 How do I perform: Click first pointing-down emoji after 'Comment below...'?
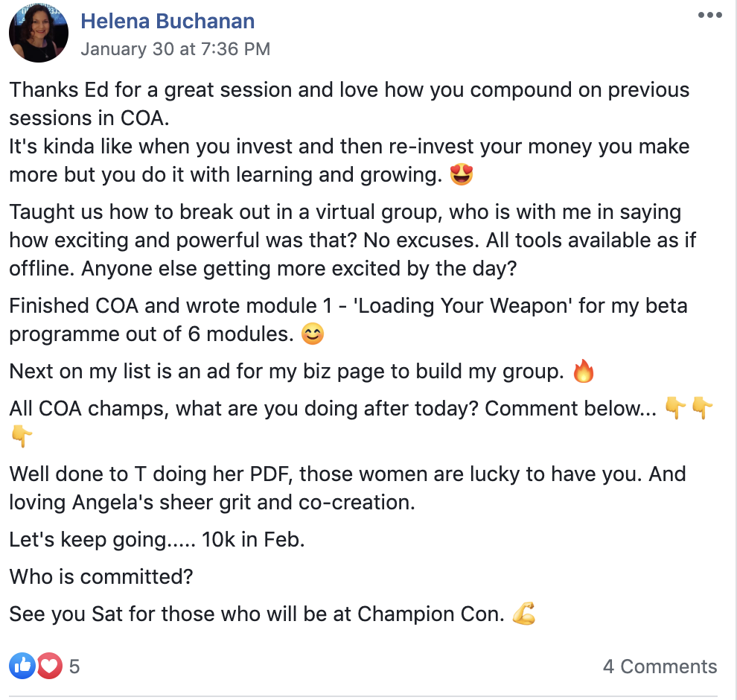[675, 408]
